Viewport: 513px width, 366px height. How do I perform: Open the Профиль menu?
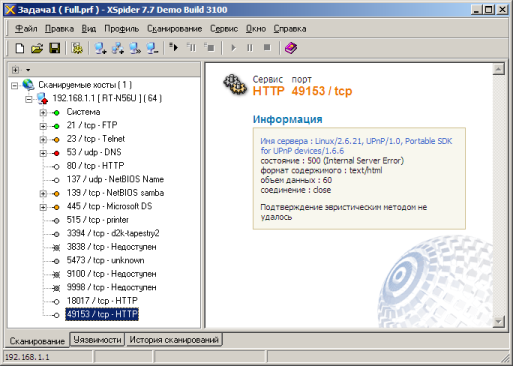(x=122, y=29)
